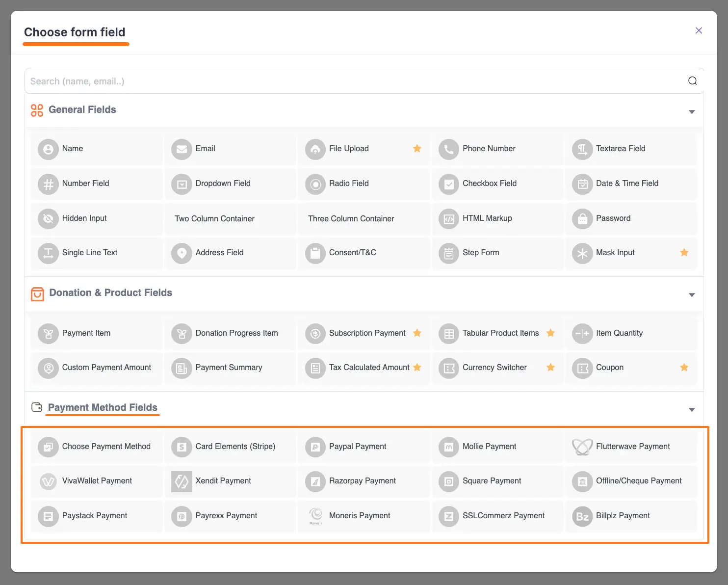Click the File Upload cloud icon

(x=315, y=149)
